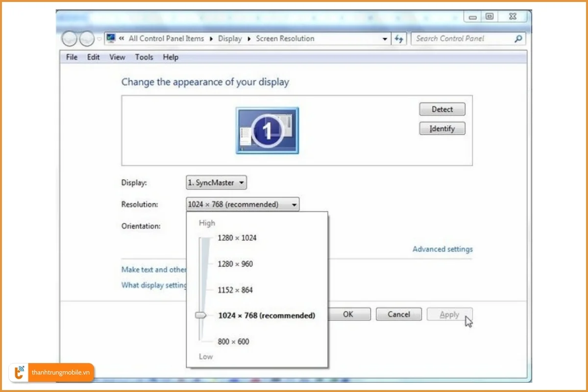This screenshot has width=588, height=392.
Task: Click the Cancel button
Action: coord(398,315)
